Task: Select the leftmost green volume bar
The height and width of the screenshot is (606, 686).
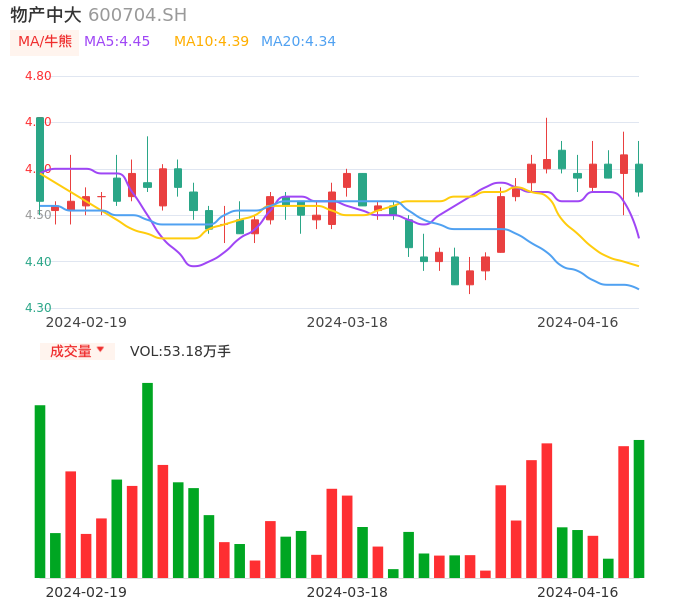Action: coord(40,490)
